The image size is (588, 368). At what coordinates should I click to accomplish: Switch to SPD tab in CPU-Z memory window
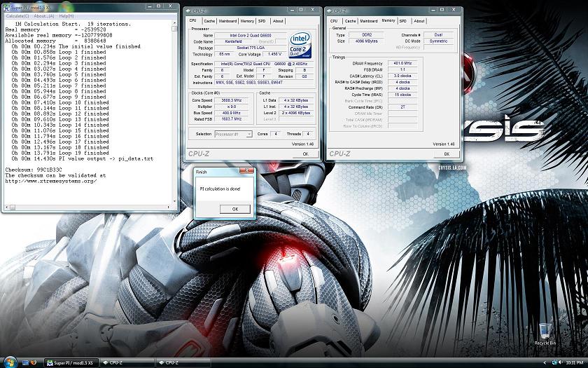402,21
